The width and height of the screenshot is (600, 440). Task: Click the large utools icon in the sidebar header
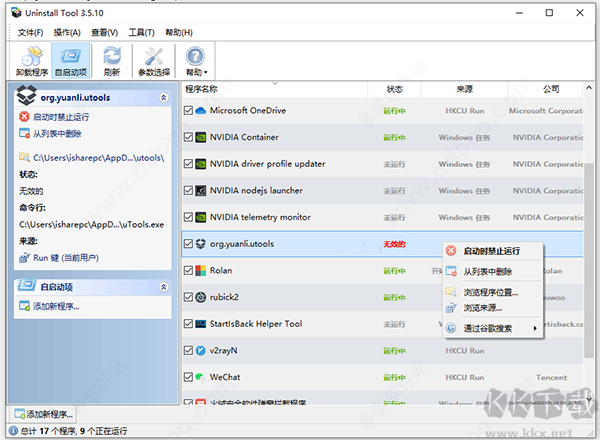tap(26, 96)
